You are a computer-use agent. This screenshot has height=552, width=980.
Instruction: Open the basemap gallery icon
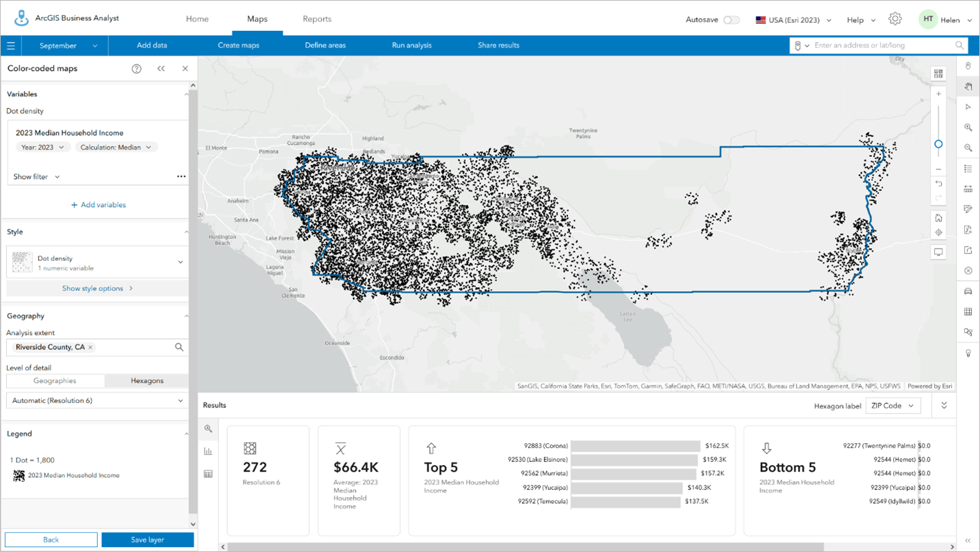938,73
